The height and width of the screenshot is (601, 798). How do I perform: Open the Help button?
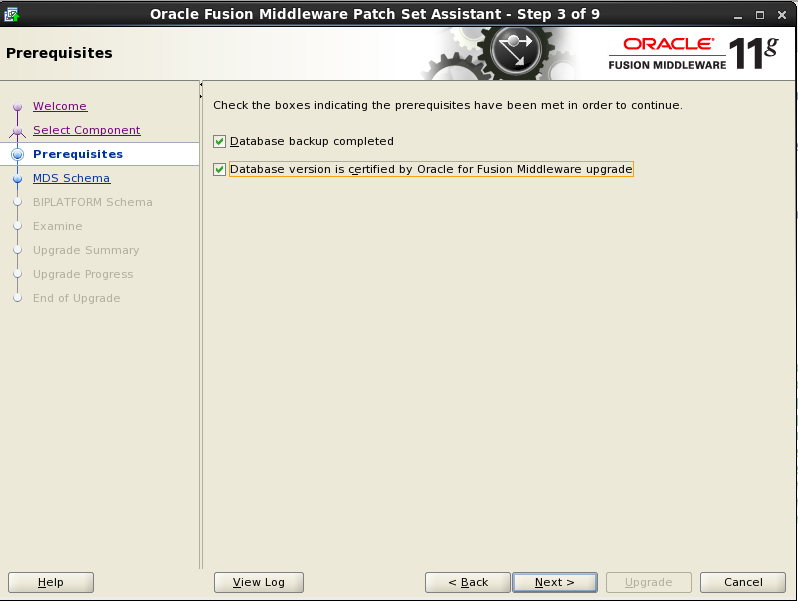51,582
